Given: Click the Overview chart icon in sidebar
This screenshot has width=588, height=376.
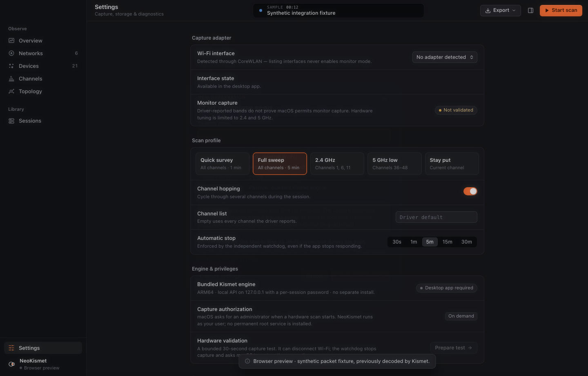Looking at the screenshot, I should tap(11, 40).
